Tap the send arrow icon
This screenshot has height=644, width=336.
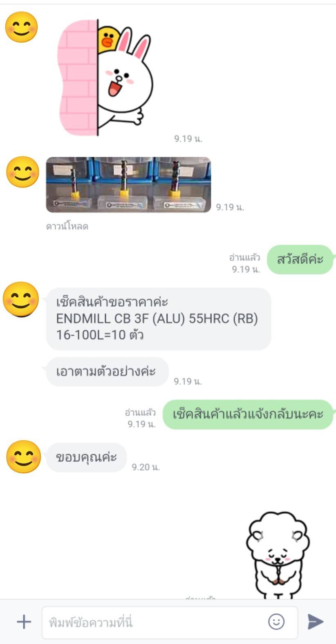(x=316, y=622)
